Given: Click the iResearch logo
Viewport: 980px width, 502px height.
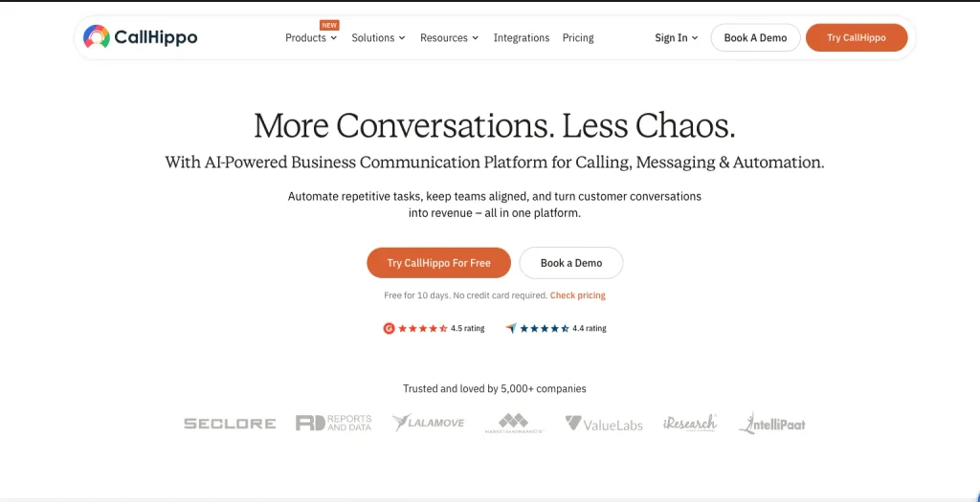Looking at the screenshot, I should click(690, 423).
